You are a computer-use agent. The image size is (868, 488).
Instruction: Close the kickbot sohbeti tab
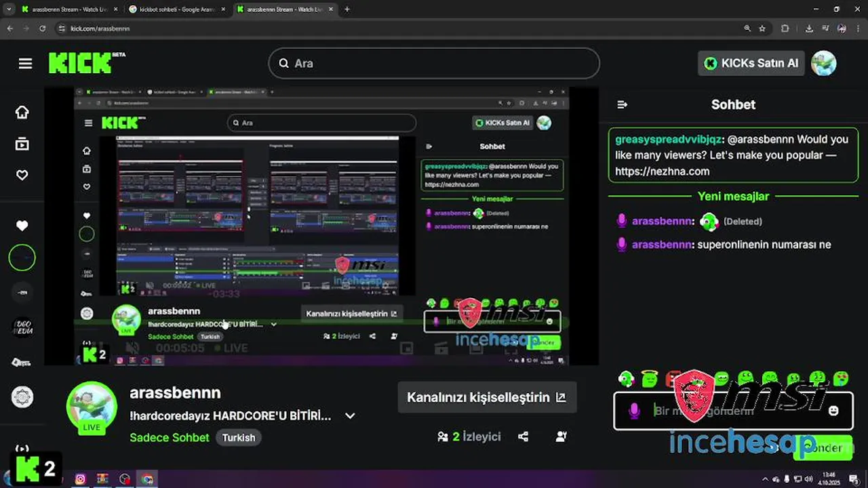223,9
